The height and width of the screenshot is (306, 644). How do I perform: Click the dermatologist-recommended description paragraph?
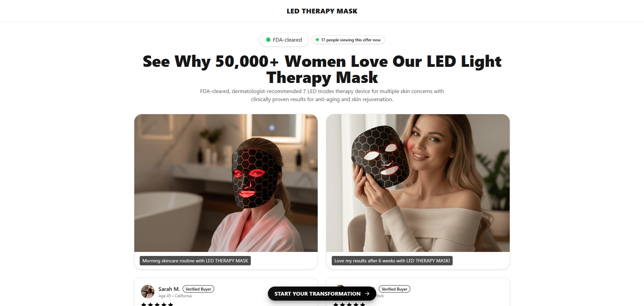point(322,95)
